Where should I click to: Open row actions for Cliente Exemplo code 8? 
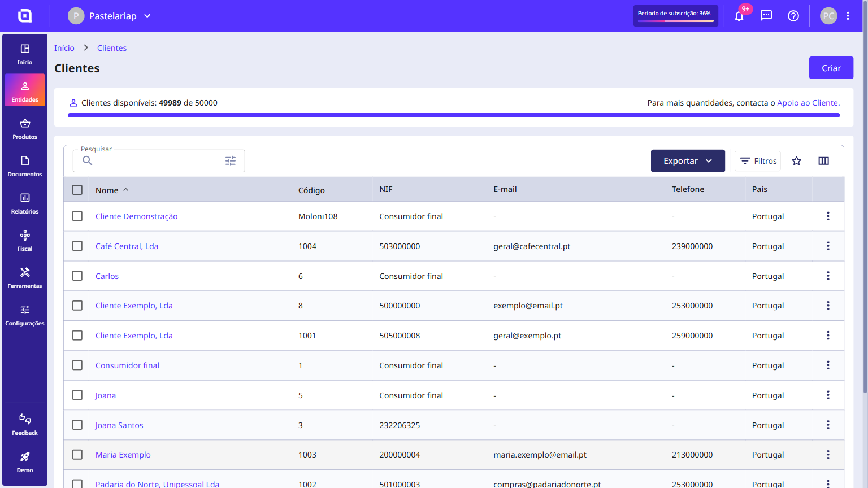pos(828,306)
